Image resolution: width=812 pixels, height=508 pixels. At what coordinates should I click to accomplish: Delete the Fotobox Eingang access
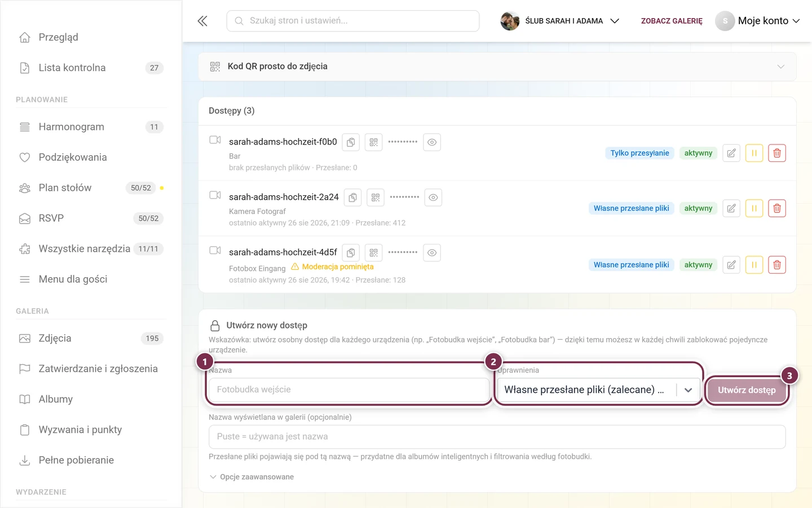point(777,265)
